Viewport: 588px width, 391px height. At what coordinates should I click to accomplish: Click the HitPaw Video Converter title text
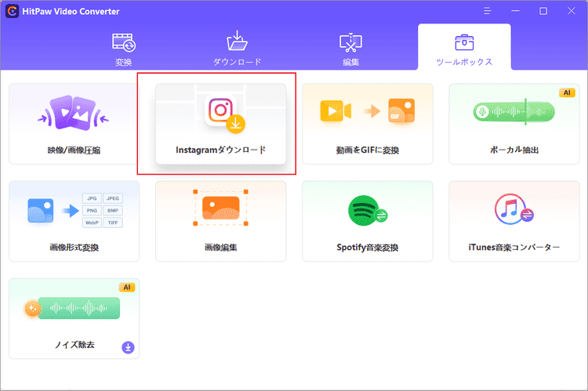pos(71,12)
